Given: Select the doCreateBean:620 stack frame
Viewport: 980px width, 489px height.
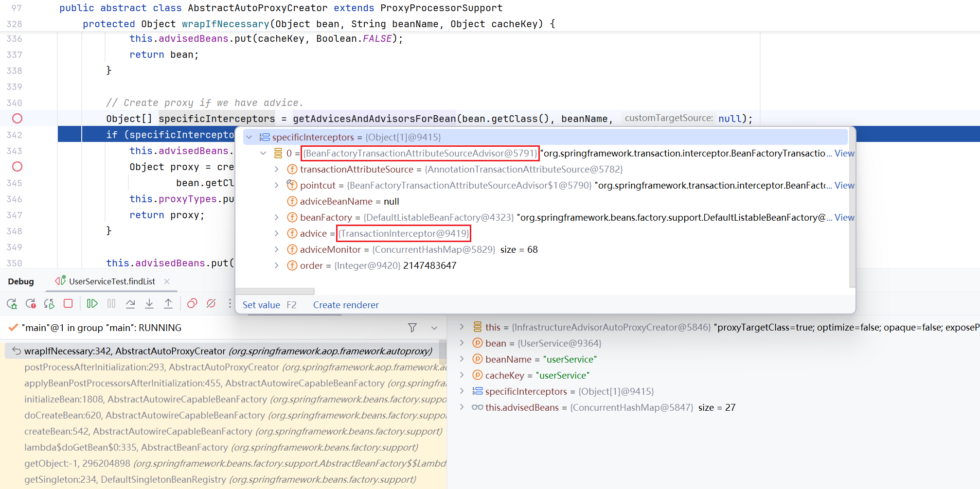Looking at the screenshot, I should tap(224, 415).
